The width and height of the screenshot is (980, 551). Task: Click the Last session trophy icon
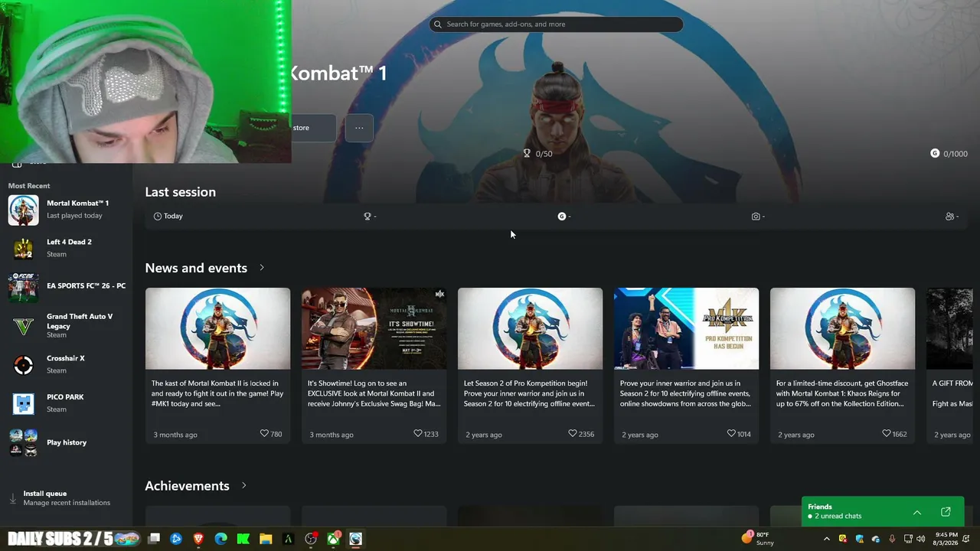tap(367, 217)
